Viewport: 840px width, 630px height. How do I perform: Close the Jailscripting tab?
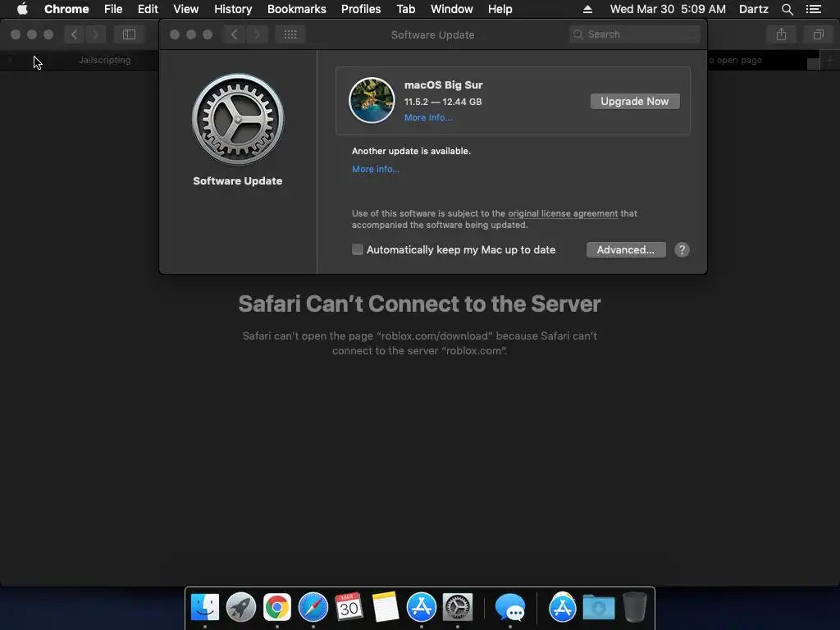coord(10,60)
